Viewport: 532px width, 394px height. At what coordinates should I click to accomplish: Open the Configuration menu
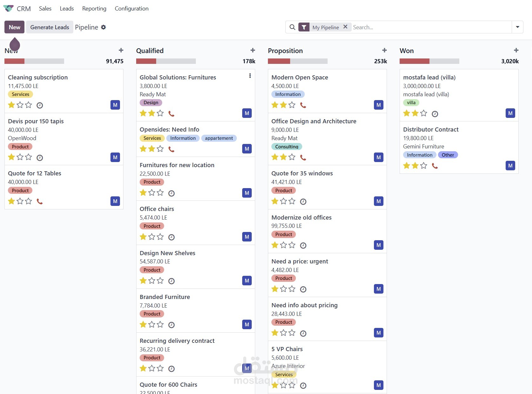pyautogui.click(x=131, y=8)
